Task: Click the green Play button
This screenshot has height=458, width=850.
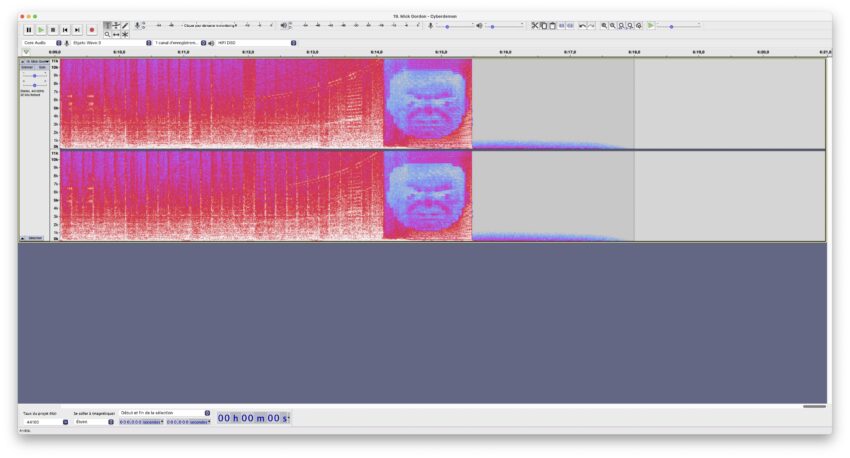Action: tap(41, 30)
